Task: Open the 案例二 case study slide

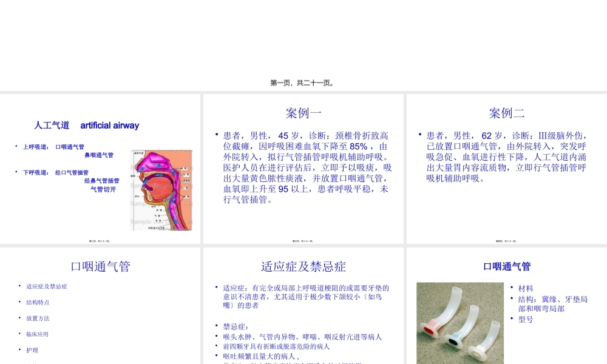Action: 507,113
